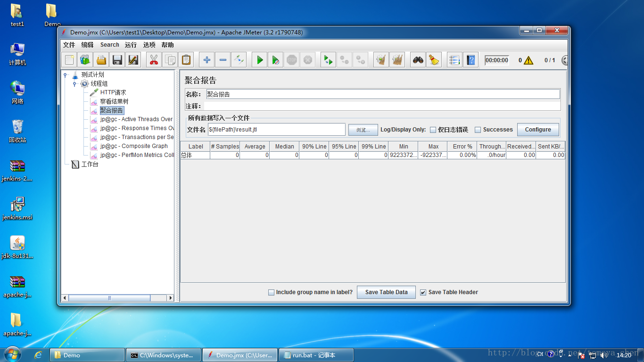
Task: Click the grayed Shutdown X icon
Action: click(308, 60)
